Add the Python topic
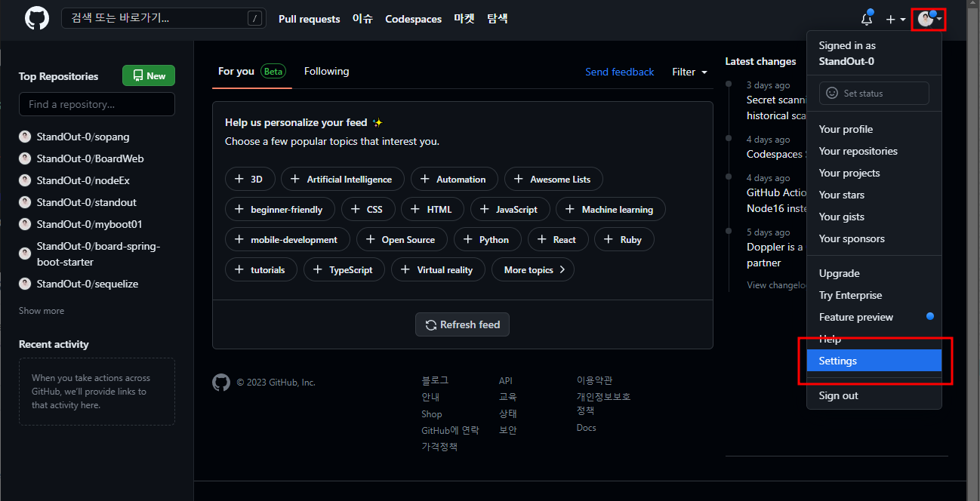The height and width of the screenshot is (501, 980). coord(488,239)
